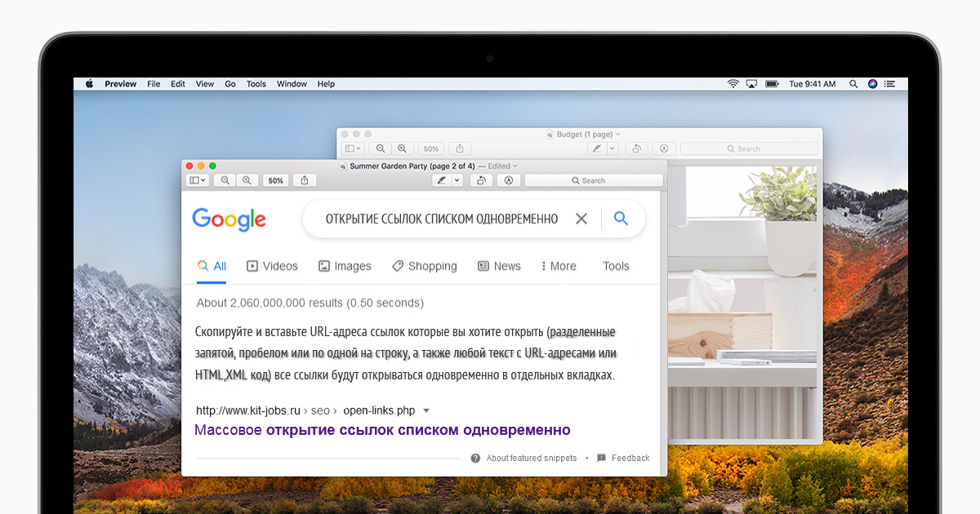Open sidebar view dropdown in Summer Garden Party window
The height and width of the screenshot is (514, 980).
point(198,180)
